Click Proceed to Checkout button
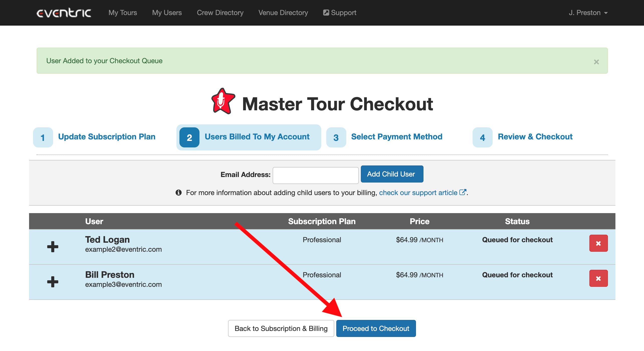644x351 pixels. point(376,328)
